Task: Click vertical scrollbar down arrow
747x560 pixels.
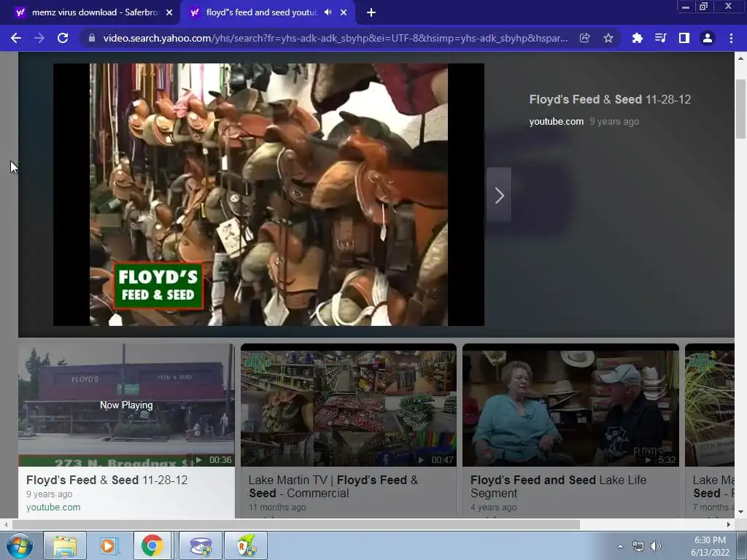Action: pos(740,512)
